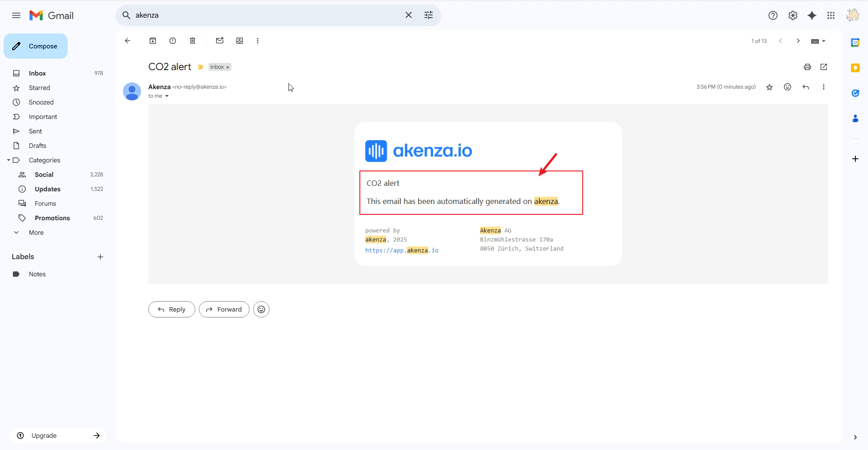868x450 pixels.
Task: Go back to search results arrow
Action: click(127, 41)
